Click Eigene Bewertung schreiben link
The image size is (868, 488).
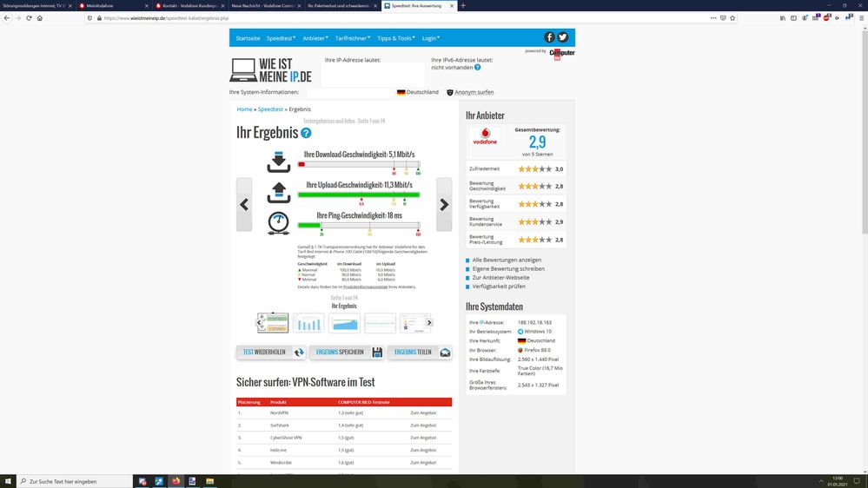pos(508,268)
